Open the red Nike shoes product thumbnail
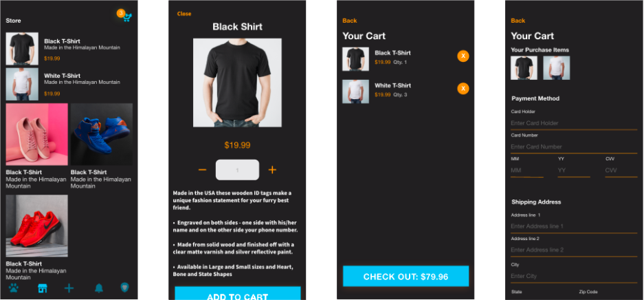 click(36, 226)
